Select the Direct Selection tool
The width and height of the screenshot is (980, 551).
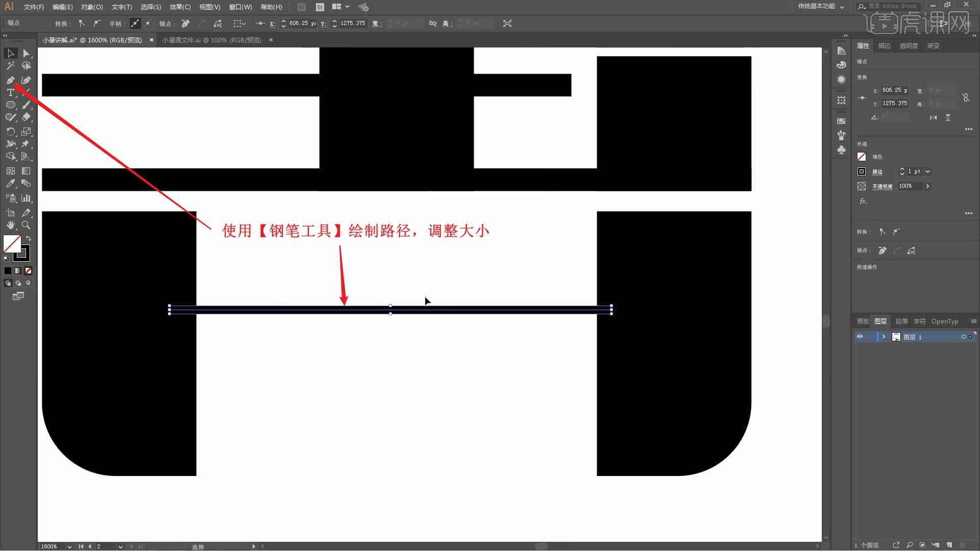pos(26,53)
